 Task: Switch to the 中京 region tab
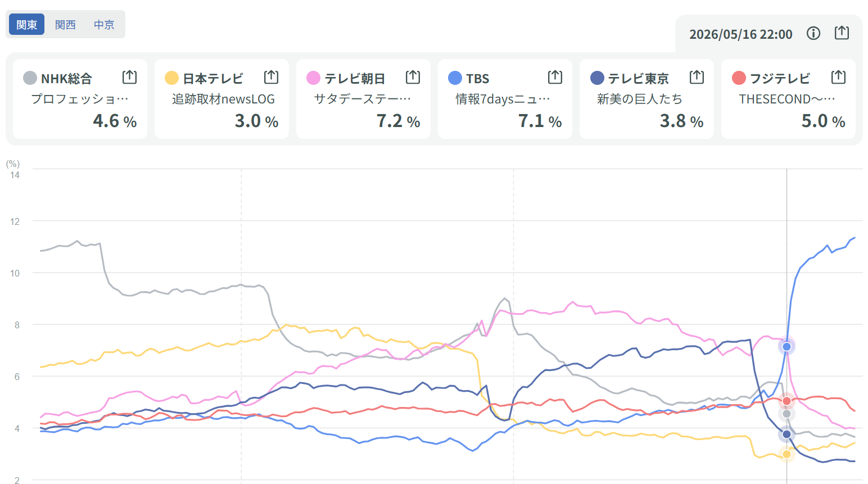(104, 25)
